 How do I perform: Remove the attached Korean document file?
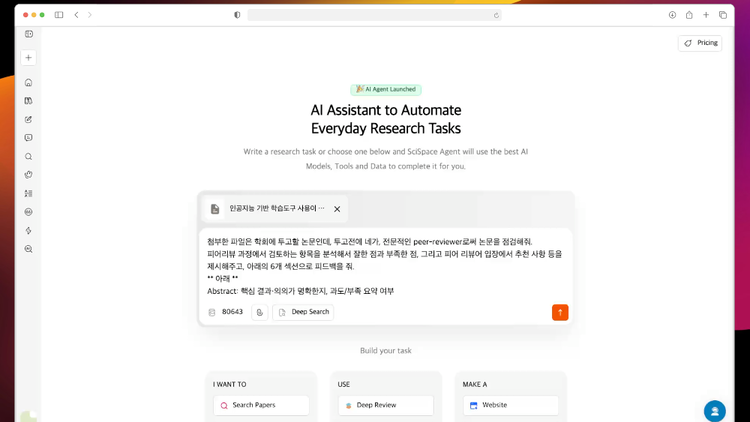pos(337,209)
